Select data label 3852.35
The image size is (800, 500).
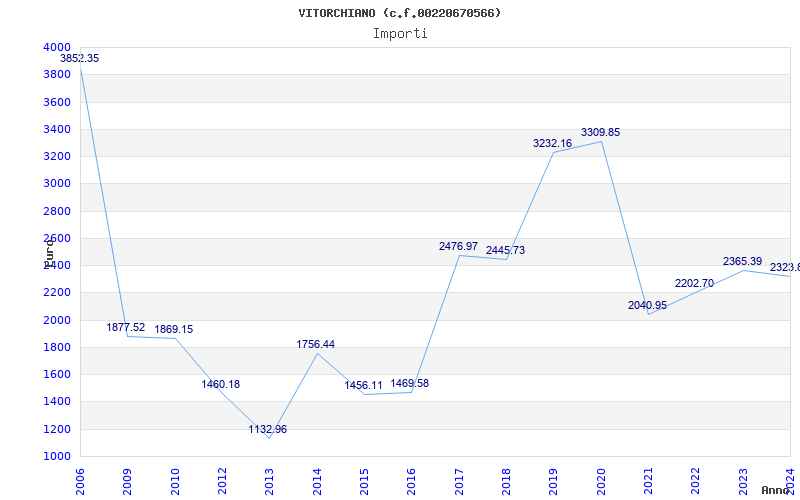(x=80, y=58)
